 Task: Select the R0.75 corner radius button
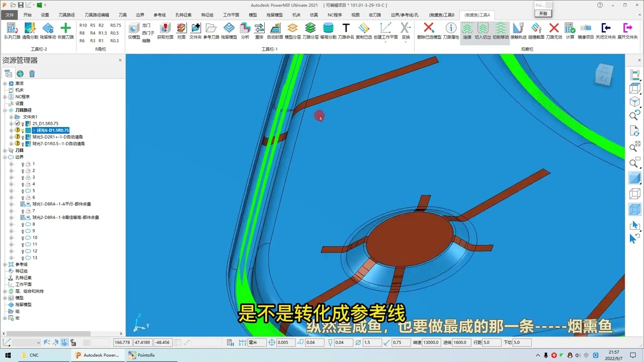click(x=116, y=25)
